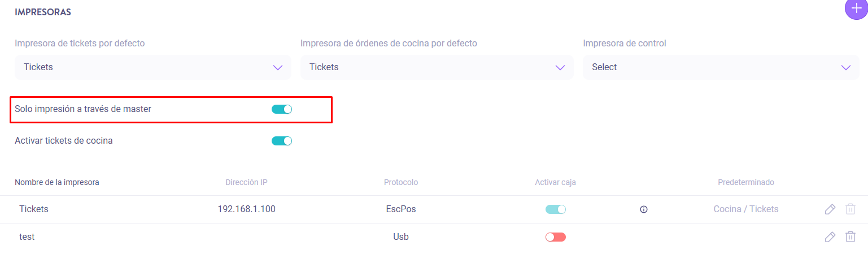Toggle Solo impresión a través de master

282,109
